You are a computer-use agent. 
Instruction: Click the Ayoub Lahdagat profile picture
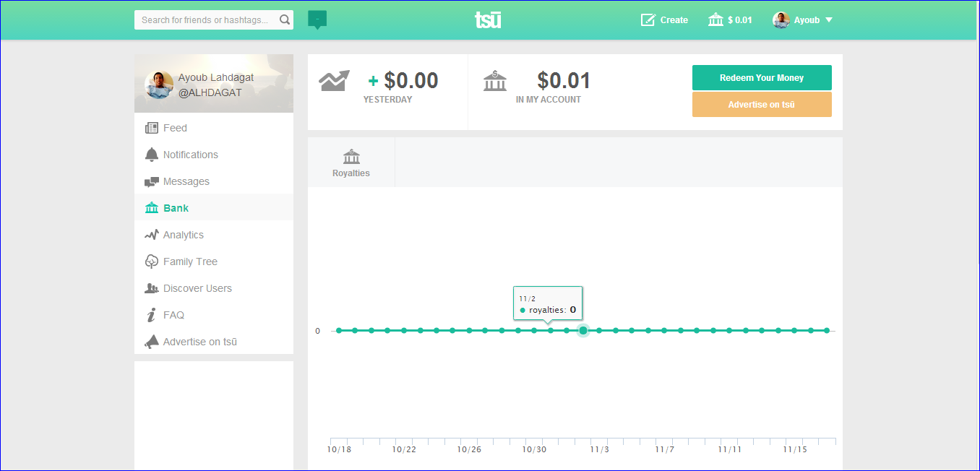coord(159,85)
